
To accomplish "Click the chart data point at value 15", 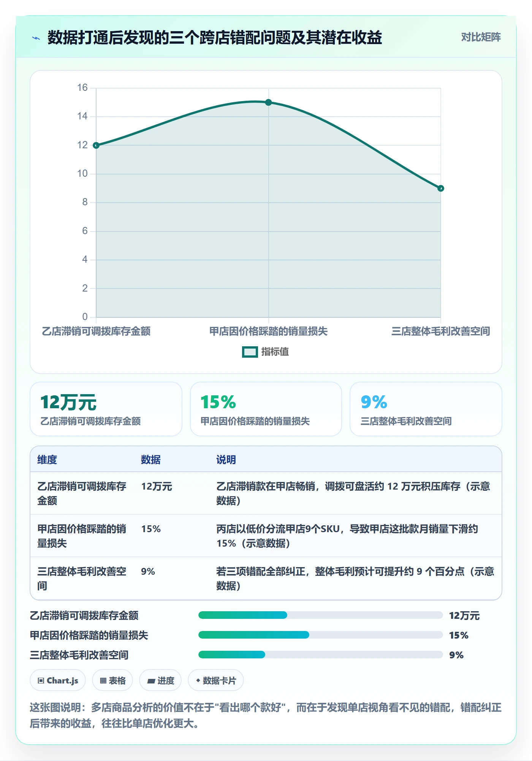I will (268, 102).
